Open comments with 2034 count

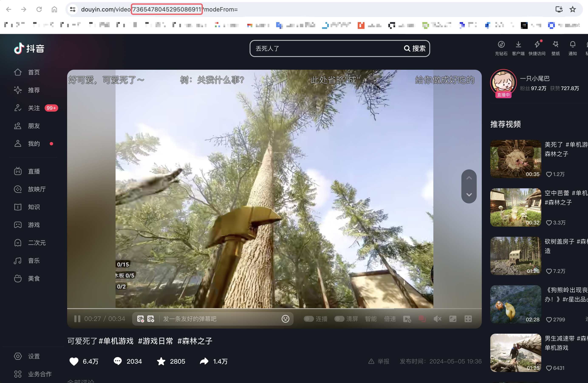pos(127,361)
